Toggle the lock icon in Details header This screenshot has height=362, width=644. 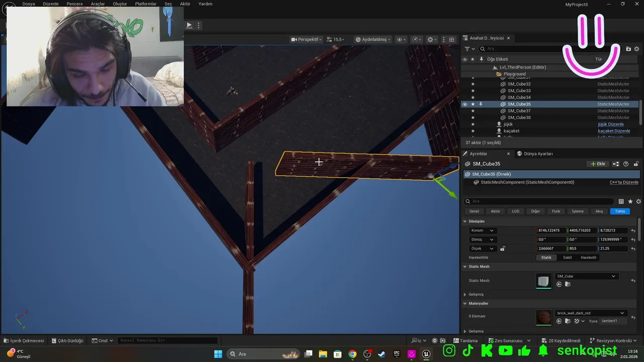coord(636,164)
